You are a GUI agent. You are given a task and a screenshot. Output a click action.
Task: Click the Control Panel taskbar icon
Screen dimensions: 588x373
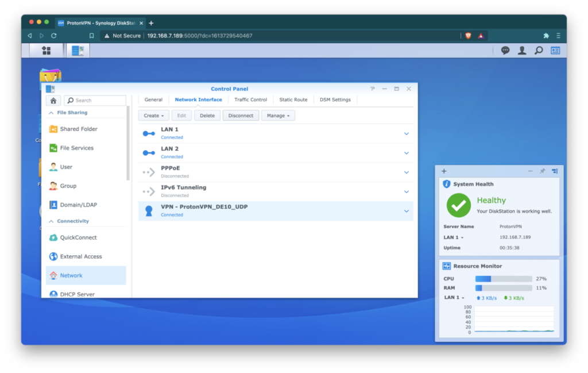[78, 50]
